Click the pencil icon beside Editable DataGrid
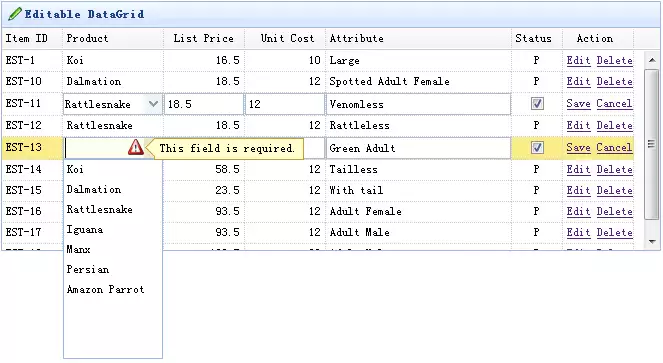663x363 pixels. [x=15, y=14]
